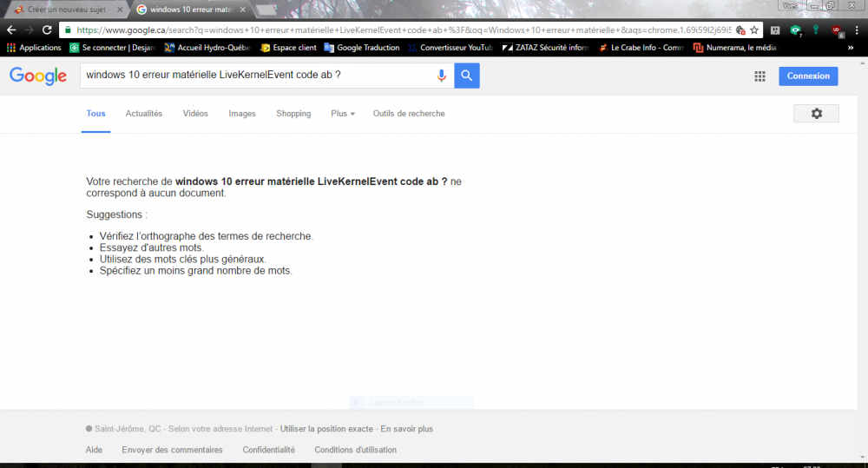
Task: Click Utiliser la position exacte link
Action: tap(326, 429)
